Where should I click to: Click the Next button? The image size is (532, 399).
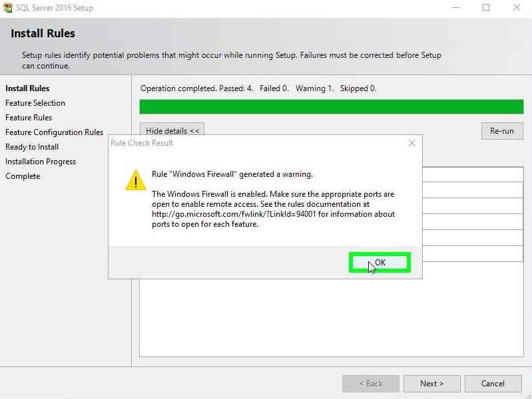[431, 384]
